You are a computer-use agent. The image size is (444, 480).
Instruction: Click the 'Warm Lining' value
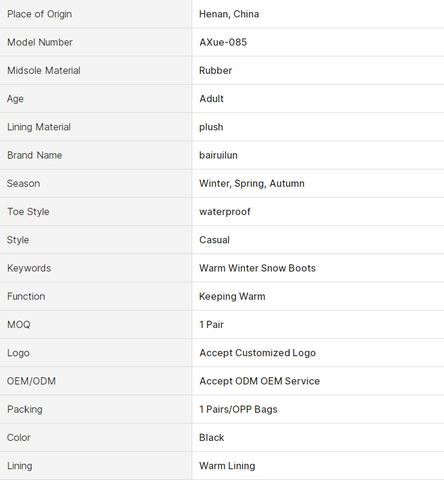coord(227,466)
